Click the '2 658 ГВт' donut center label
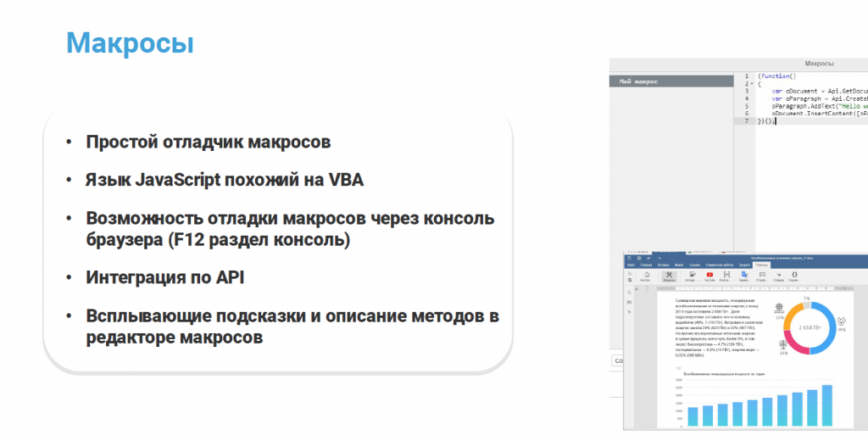The width and height of the screenshot is (868, 441). tap(810, 328)
